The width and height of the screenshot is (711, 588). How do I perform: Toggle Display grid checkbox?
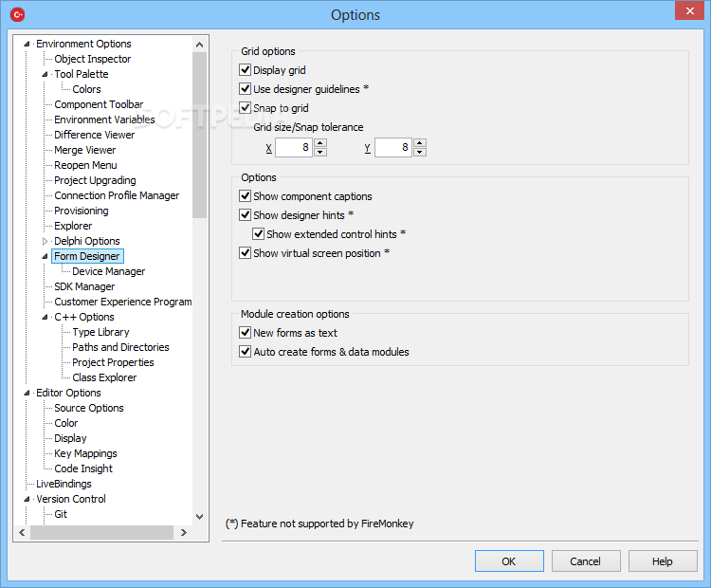point(245,70)
